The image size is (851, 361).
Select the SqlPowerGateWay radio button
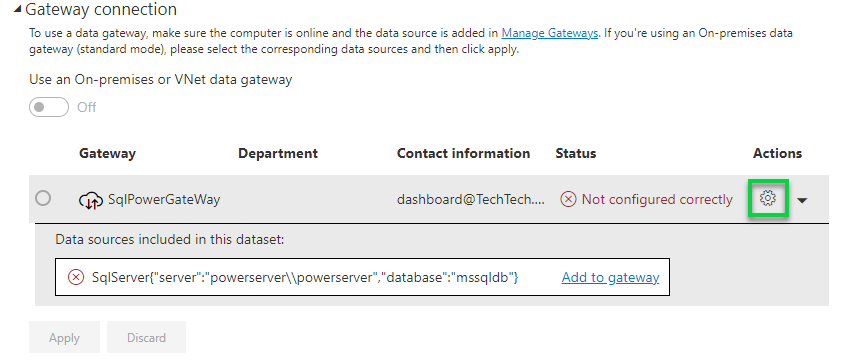point(43,198)
